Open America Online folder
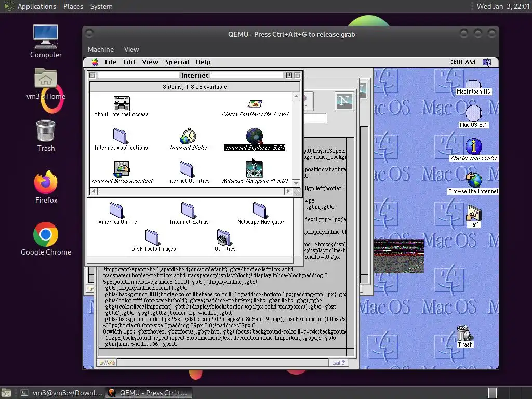The image size is (532, 399). tap(116, 210)
